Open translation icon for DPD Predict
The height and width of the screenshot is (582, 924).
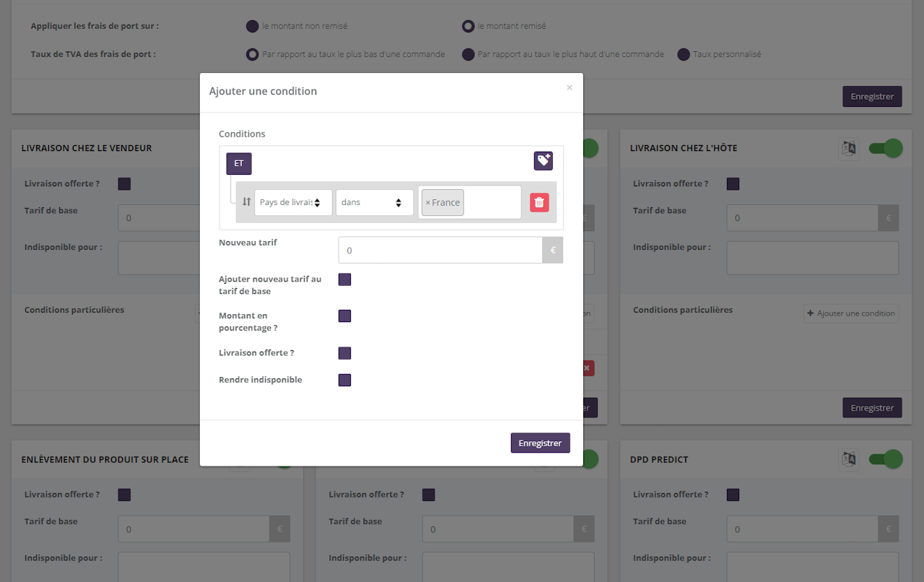pos(848,459)
